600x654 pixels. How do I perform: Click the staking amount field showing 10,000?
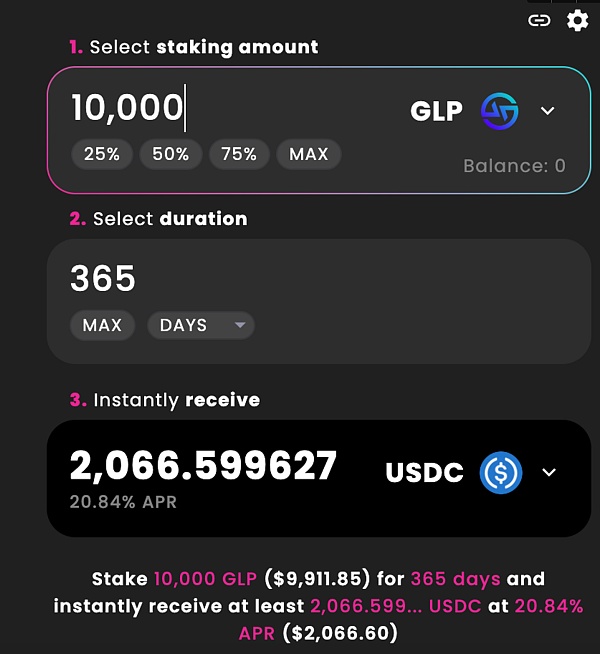[x=127, y=108]
